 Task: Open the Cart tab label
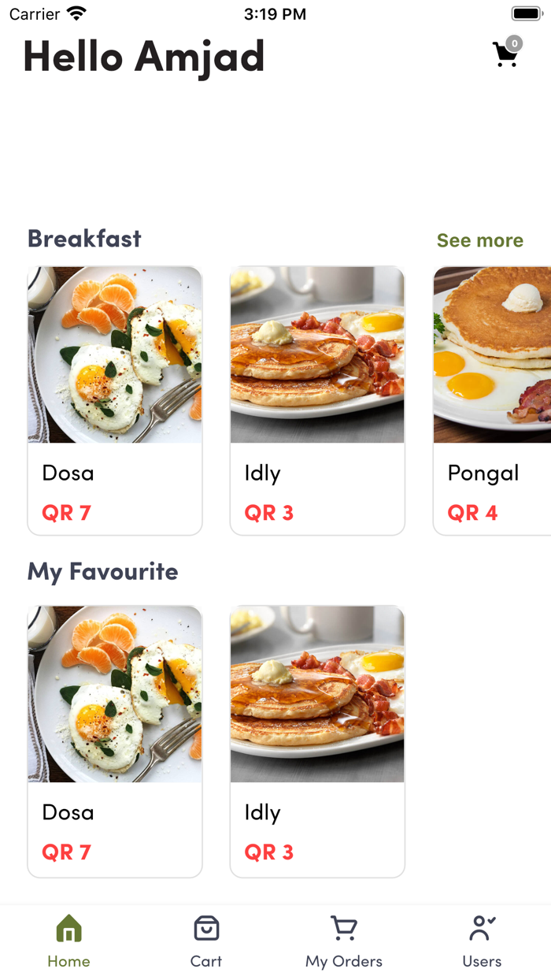206,961
